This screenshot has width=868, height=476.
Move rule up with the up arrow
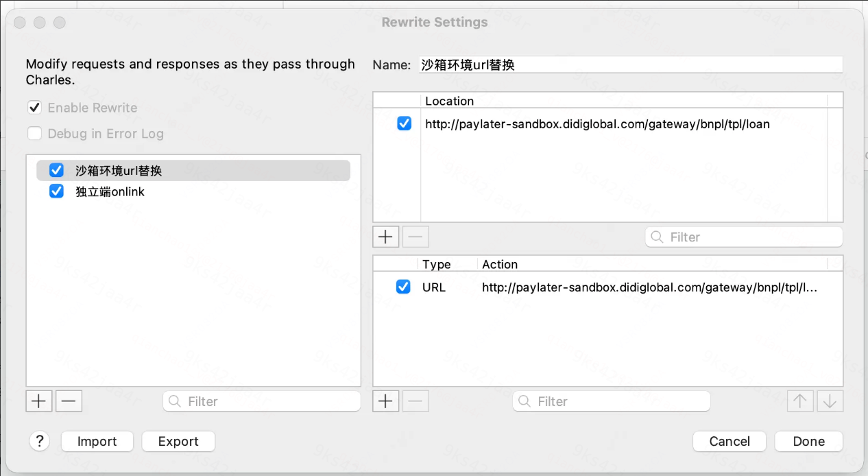800,401
